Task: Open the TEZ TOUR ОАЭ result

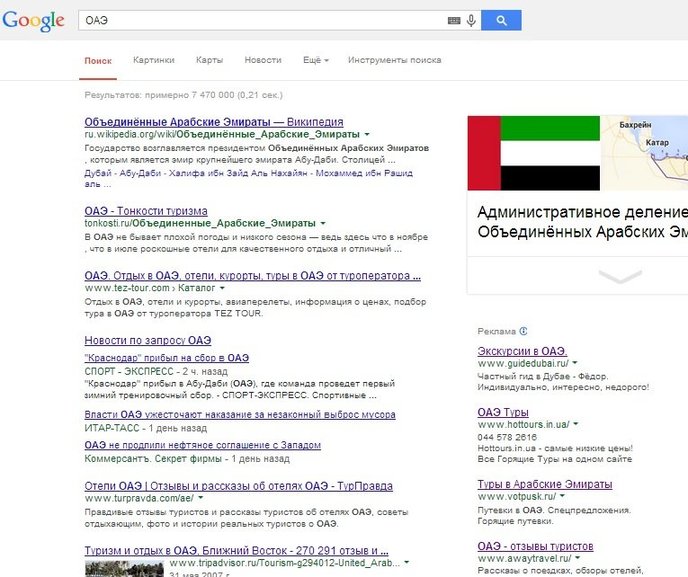Action: pyautogui.click(x=252, y=276)
